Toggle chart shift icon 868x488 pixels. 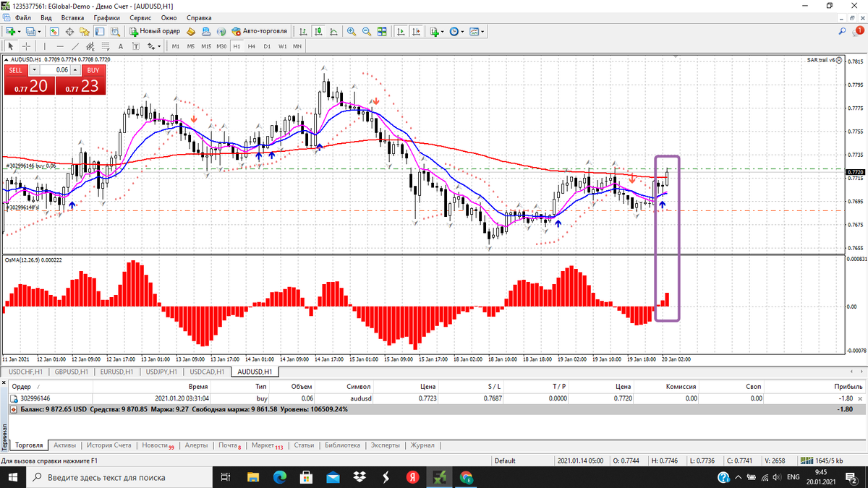pyautogui.click(x=416, y=31)
